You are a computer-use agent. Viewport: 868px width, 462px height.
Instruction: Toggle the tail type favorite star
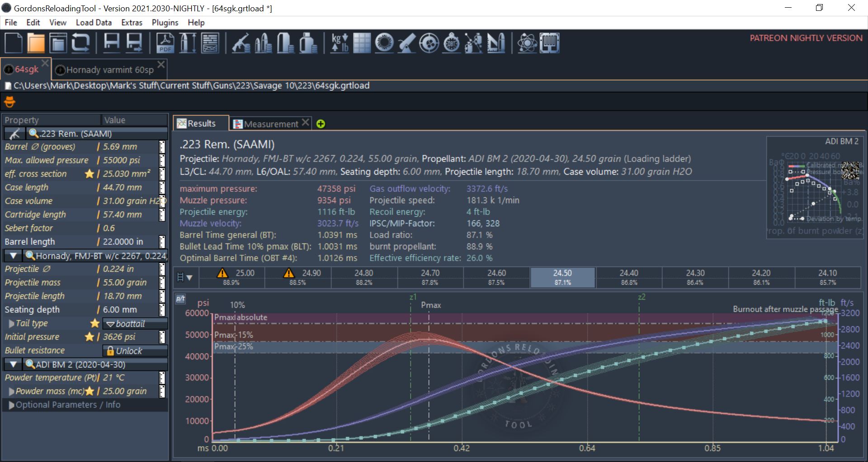94,323
